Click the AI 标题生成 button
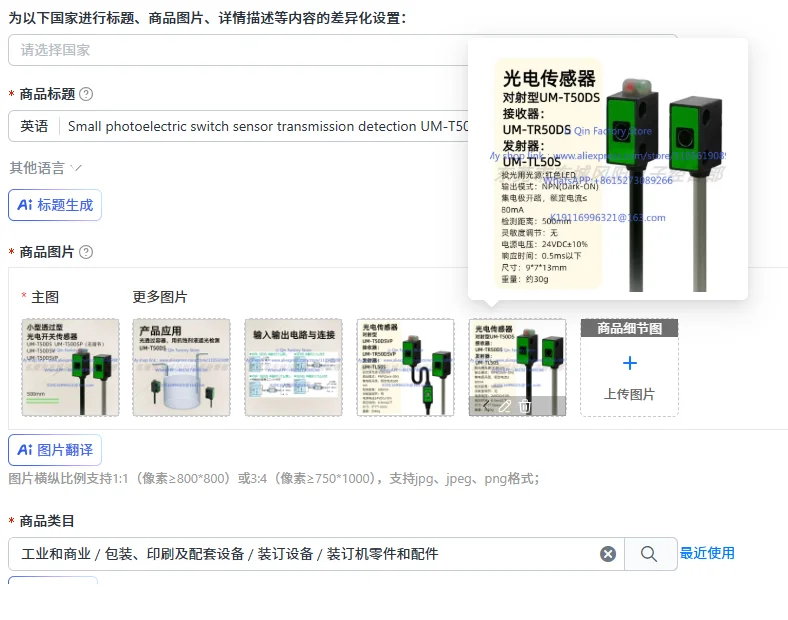Viewport: 788px width, 620px height. (x=55, y=205)
